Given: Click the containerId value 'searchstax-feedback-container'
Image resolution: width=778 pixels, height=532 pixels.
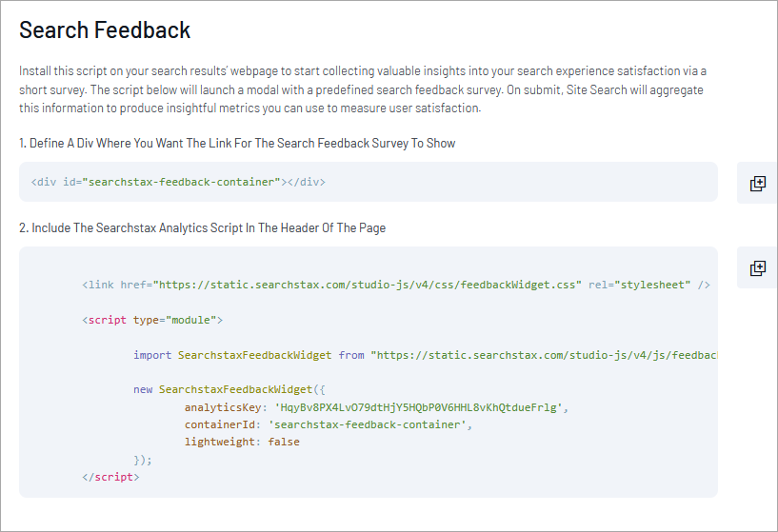Looking at the screenshot, I should pos(368,424).
